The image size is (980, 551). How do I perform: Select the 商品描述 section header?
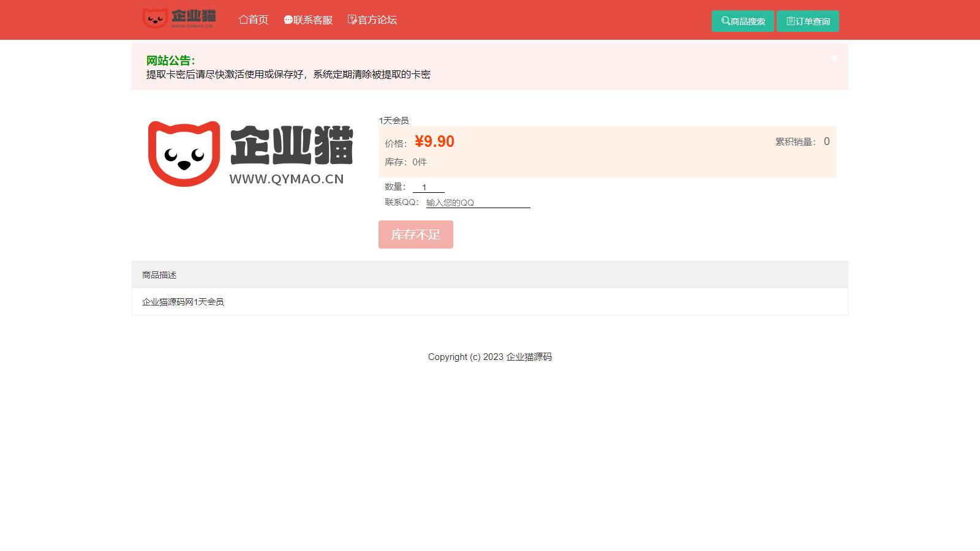tap(490, 275)
